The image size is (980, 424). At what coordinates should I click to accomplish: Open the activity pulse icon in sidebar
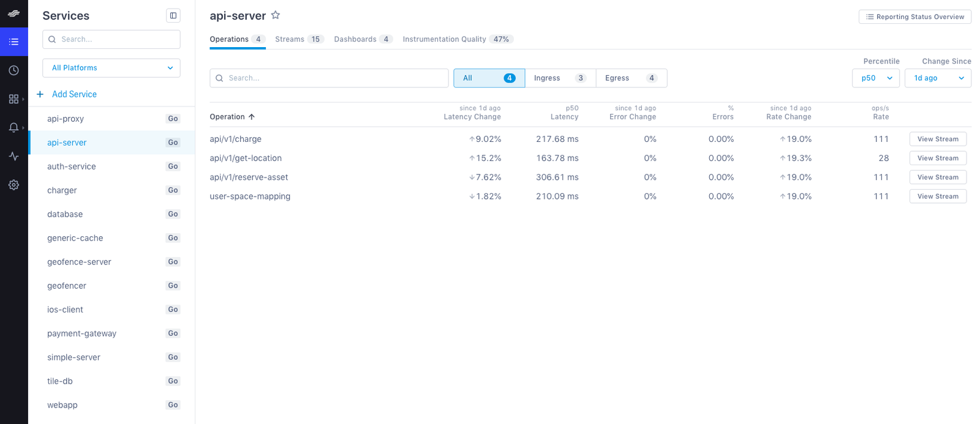(13, 156)
